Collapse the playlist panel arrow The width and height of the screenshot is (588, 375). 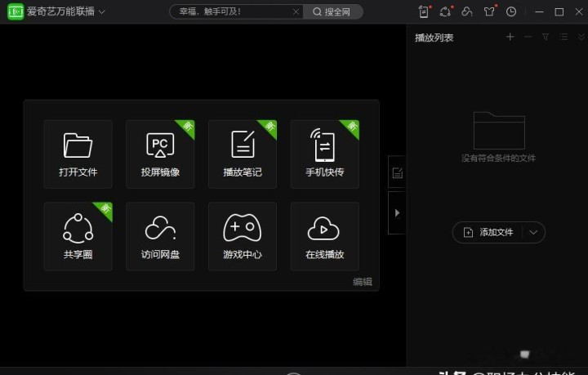tap(397, 212)
